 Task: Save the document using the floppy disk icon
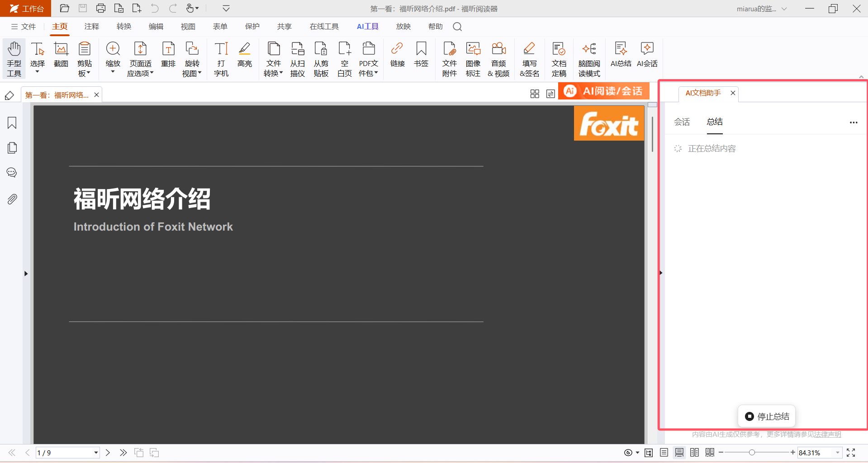pos(83,8)
